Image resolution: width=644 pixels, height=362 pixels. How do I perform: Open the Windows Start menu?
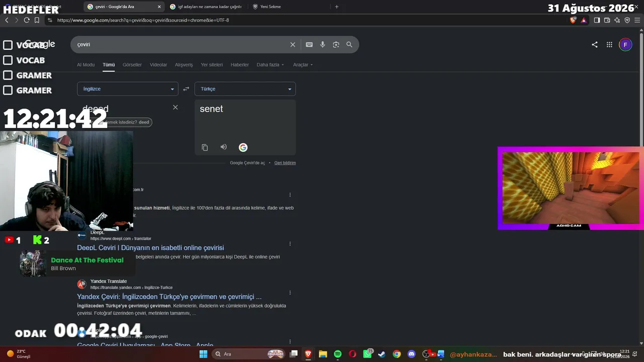[203, 354]
